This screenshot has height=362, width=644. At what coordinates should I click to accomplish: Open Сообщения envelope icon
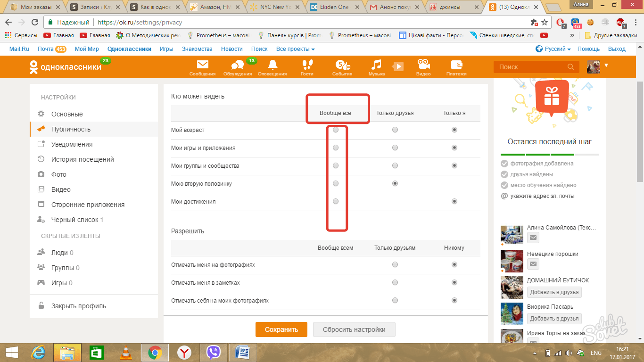[x=202, y=65]
